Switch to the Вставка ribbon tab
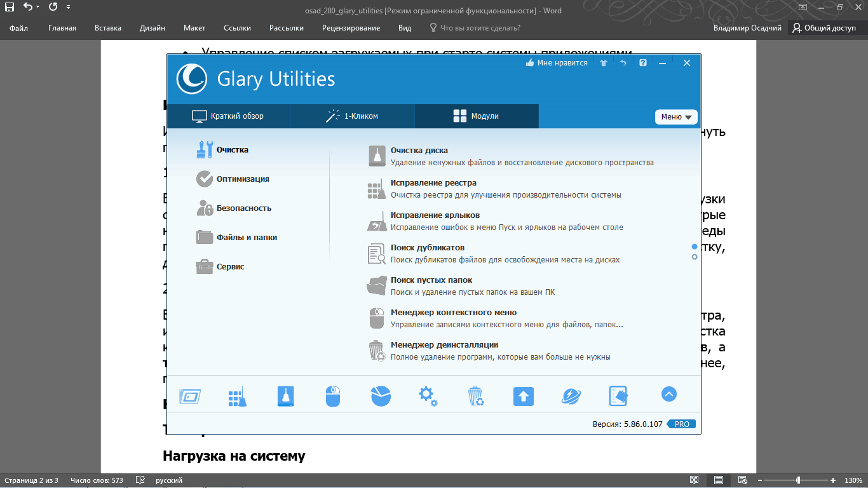This screenshot has width=868, height=488. point(108,28)
